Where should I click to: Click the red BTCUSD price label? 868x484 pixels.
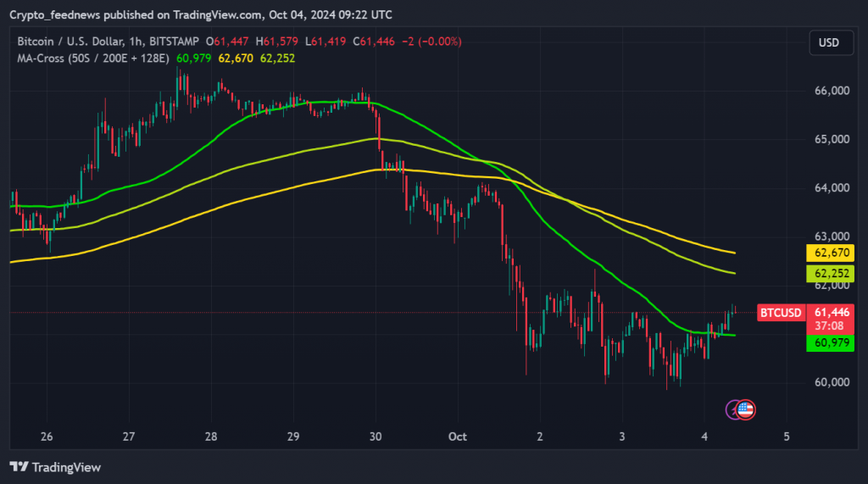pos(780,313)
